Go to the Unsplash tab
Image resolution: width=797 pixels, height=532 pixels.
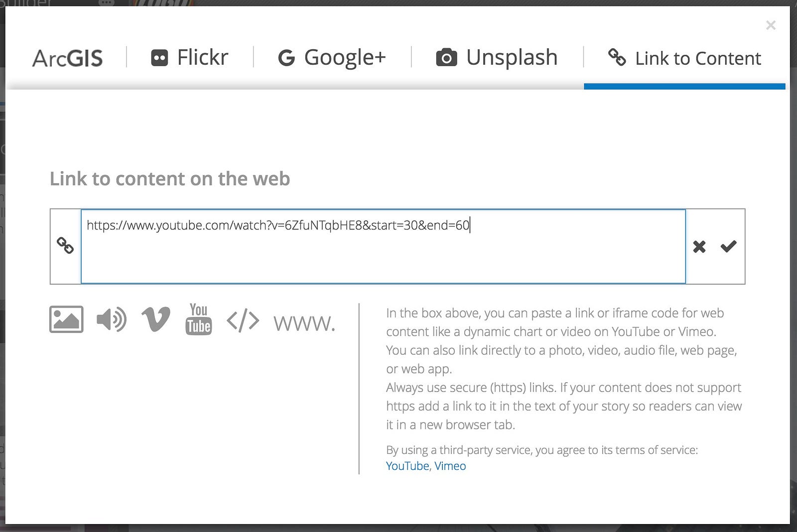(497, 58)
